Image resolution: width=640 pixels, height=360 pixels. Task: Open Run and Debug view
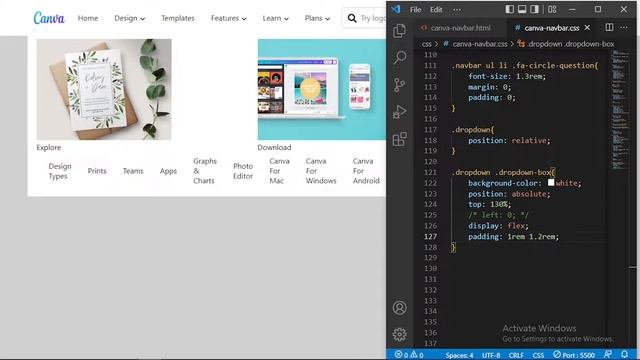click(400, 112)
